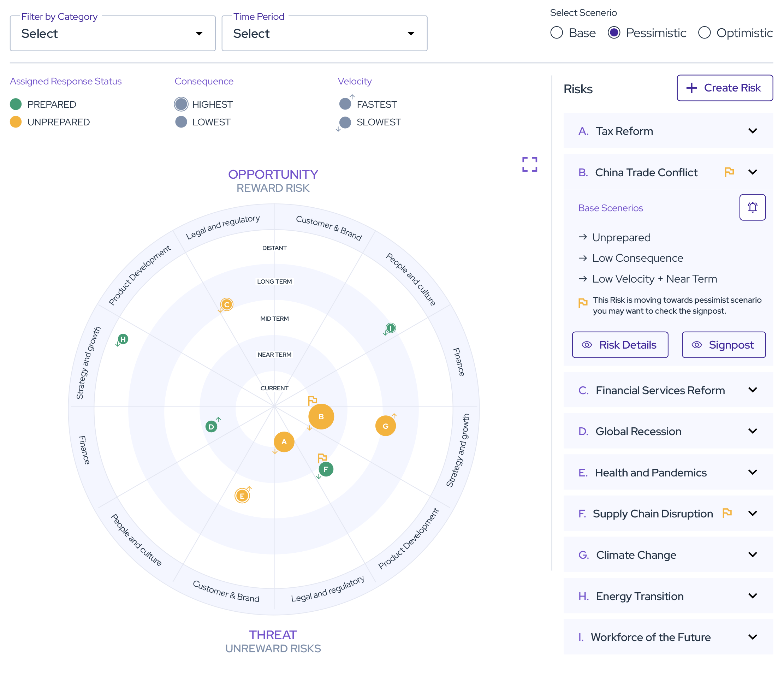This screenshot has width=784, height=676.
Task: Click the fullscreen expand icon
Action: tap(529, 164)
